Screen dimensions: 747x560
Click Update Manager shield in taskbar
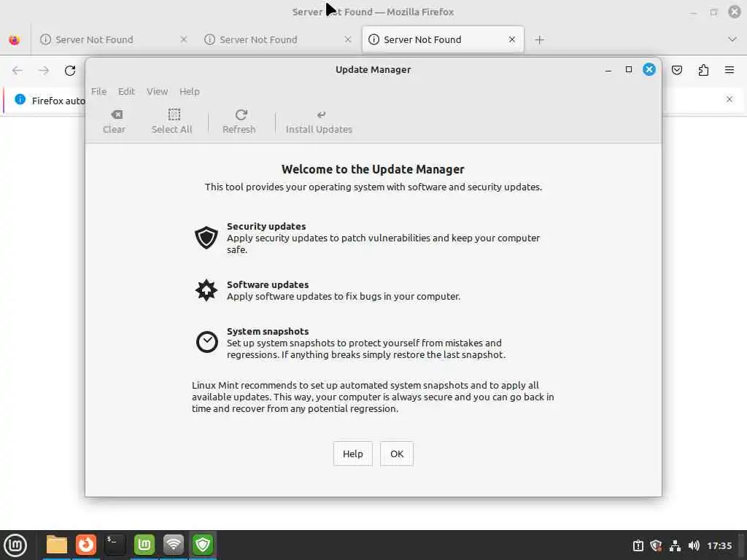tap(203, 545)
